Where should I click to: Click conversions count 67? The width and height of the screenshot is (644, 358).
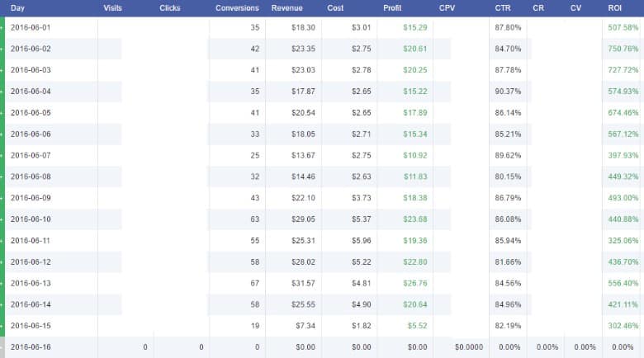pyautogui.click(x=255, y=283)
